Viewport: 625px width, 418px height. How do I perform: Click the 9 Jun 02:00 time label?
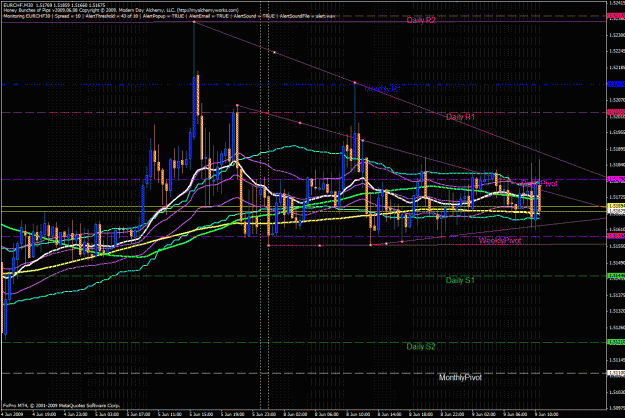coord(484,414)
